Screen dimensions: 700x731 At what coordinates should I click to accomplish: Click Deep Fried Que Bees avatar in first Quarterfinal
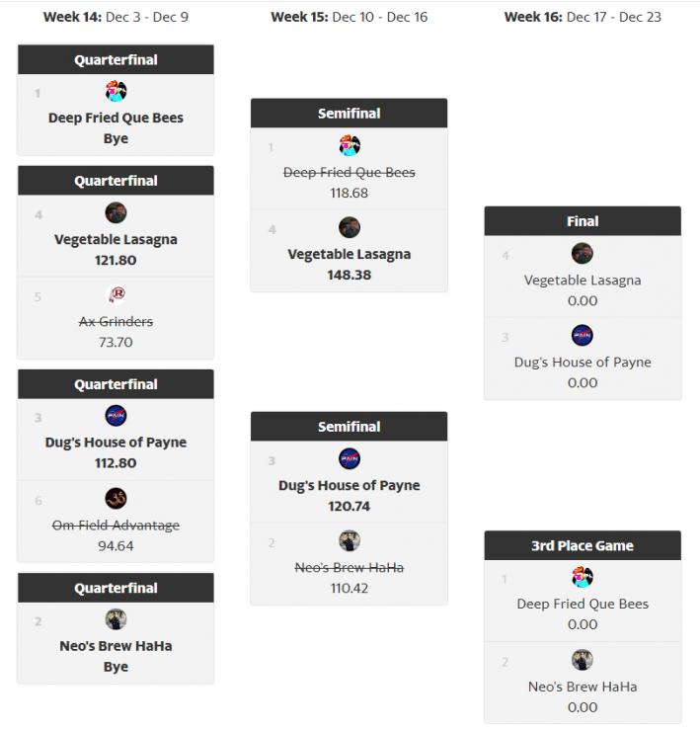pyautogui.click(x=117, y=91)
